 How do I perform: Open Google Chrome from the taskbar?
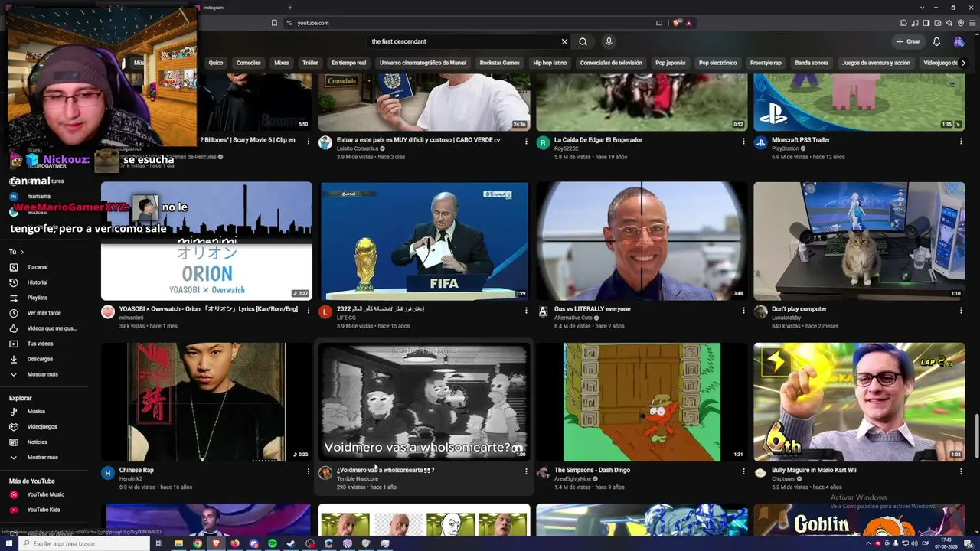[x=198, y=543]
